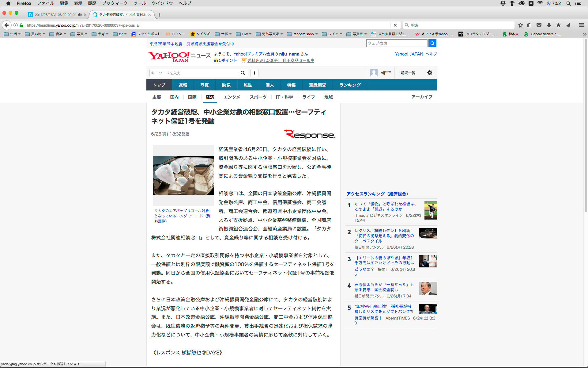Click the Yahoo settings gear icon
The height and width of the screenshot is (368, 588).
(430, 73)
